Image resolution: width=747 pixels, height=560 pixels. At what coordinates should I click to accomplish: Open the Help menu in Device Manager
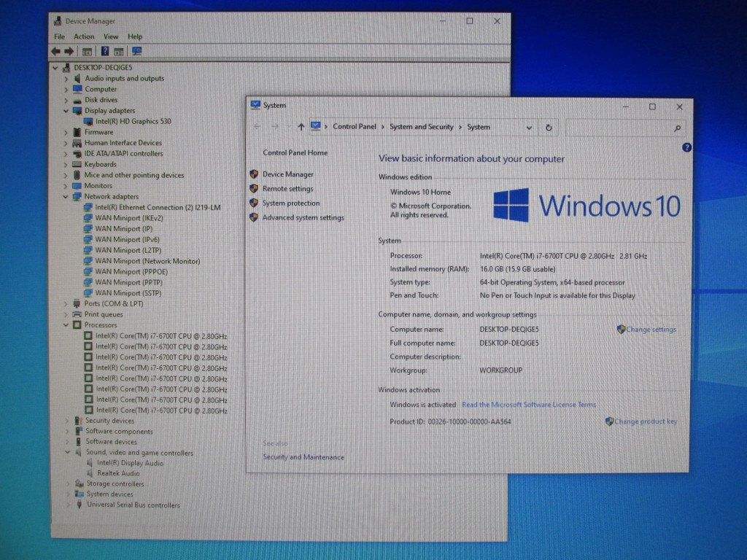[x=135, y=36]
